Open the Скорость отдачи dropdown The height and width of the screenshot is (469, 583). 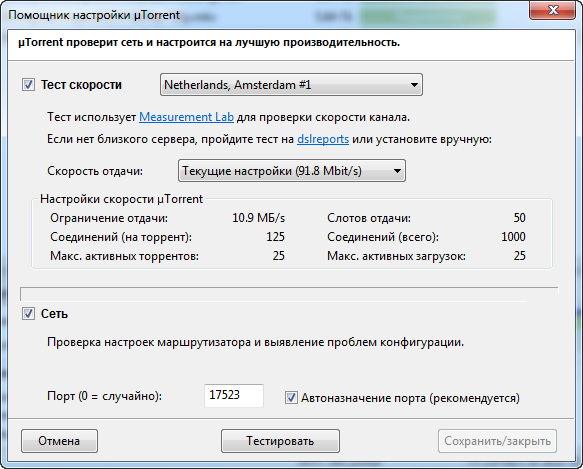pyautogui.click(x=292, y=171)
